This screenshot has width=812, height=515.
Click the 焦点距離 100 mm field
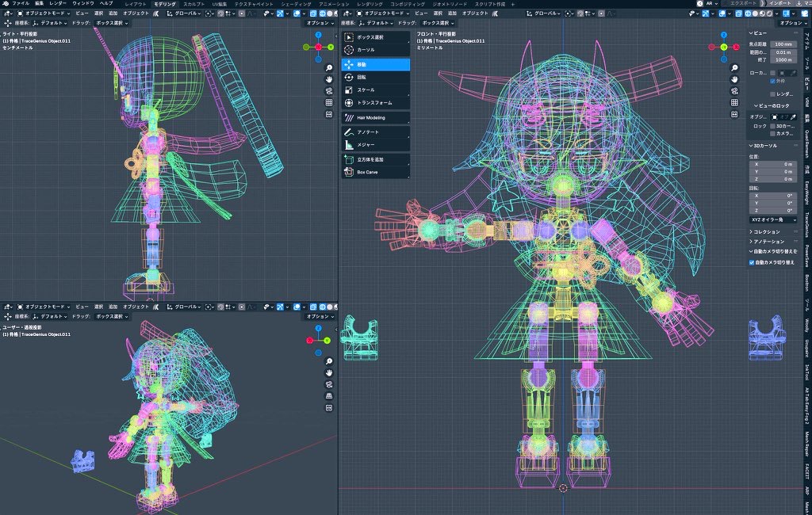783,44
